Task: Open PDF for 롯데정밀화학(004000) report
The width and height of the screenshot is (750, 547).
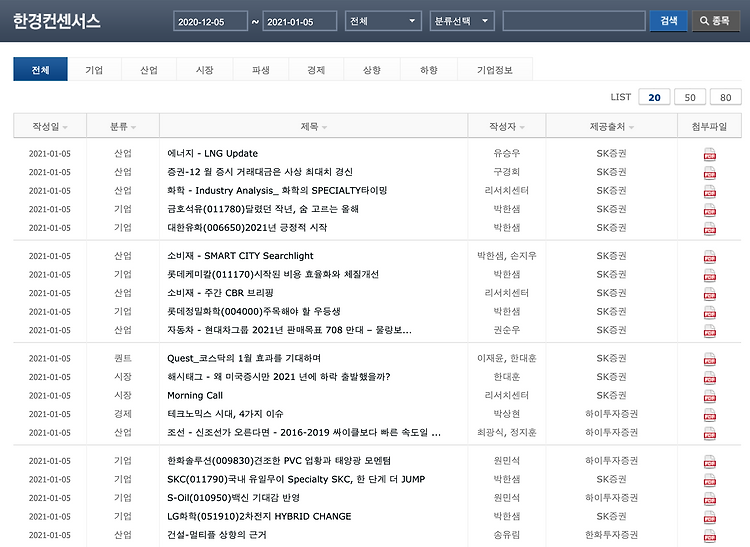Action: click(x=709, y=314)
